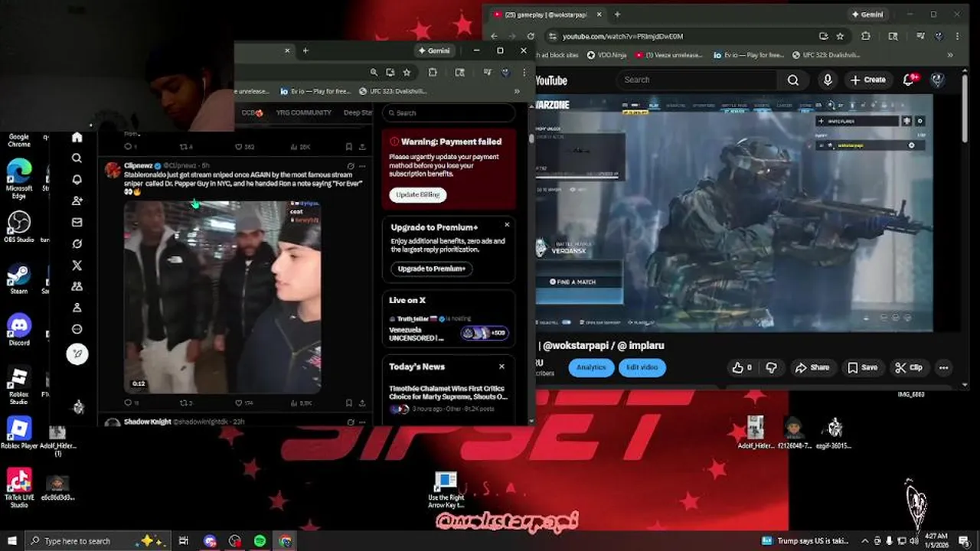Open Chrome menu in X window
Screen dimensions: 980x551
524,72
